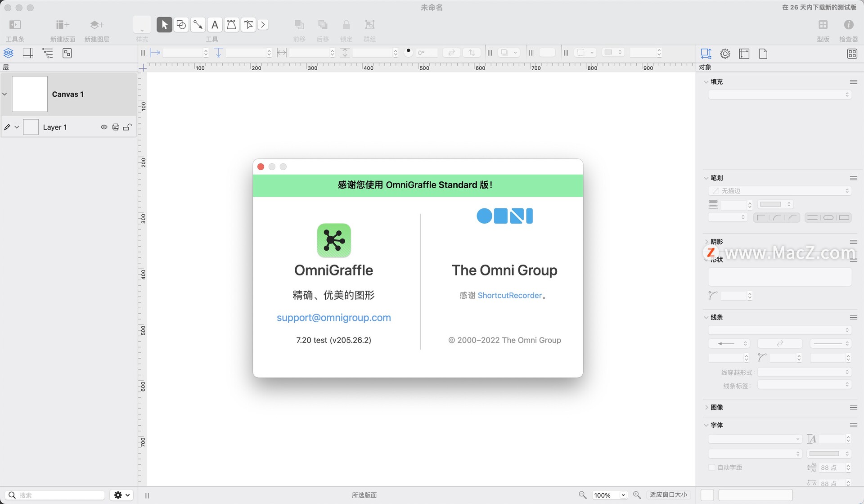Click the Omni Group logo
The height and width of the screenshot is (504, 864).
coord(504,216)
